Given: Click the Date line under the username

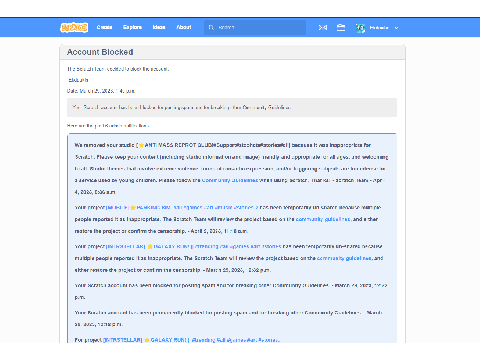Looking at the screenshot, I should [x=101, y=91].
